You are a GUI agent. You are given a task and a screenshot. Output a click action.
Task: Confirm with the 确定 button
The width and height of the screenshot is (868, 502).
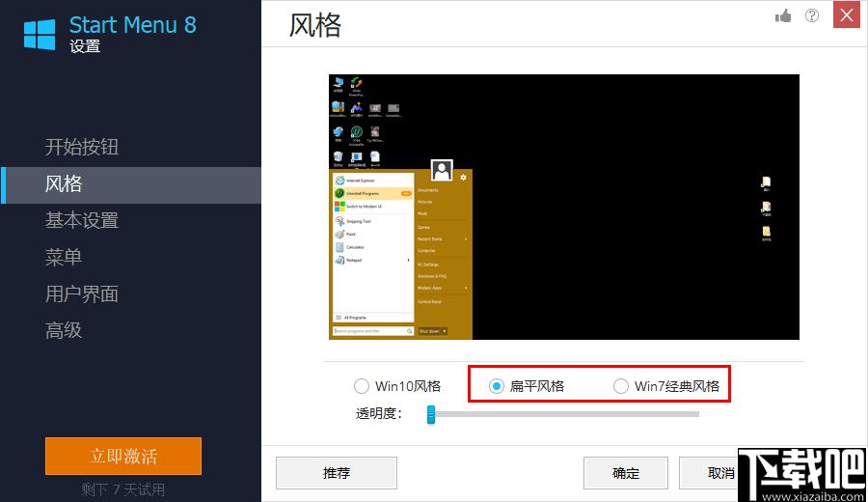(x=626, y=473)
